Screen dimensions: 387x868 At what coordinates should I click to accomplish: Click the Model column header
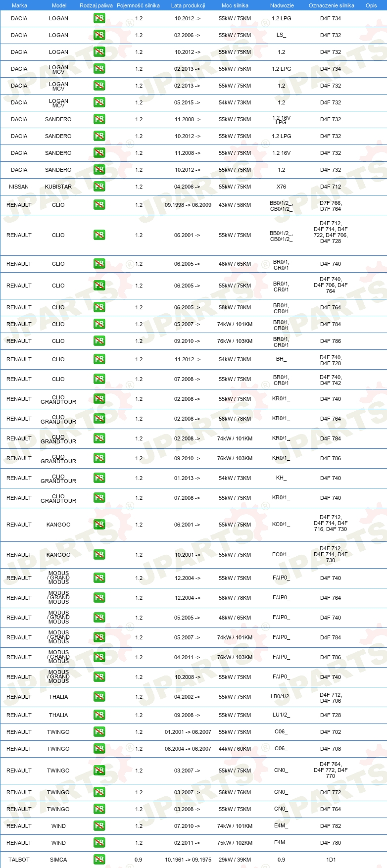59,5
